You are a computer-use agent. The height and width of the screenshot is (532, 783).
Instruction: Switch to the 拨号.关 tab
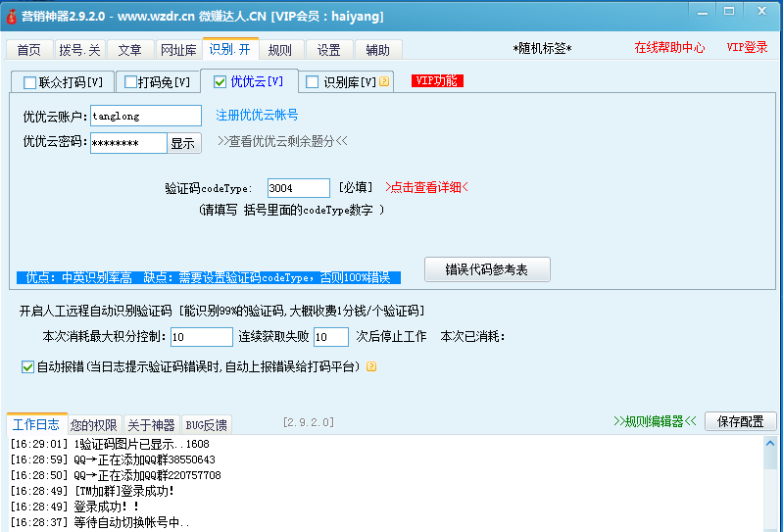(x=78, y=50)
